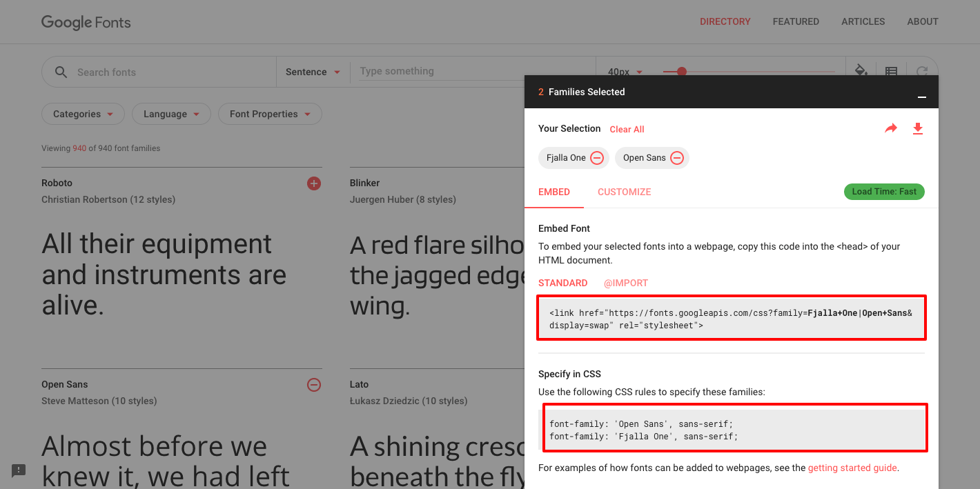The width and height of the screenshot is (980, 489).
Task: Remove Open Sans chip from selection
Action: click(x=677, y=158)
